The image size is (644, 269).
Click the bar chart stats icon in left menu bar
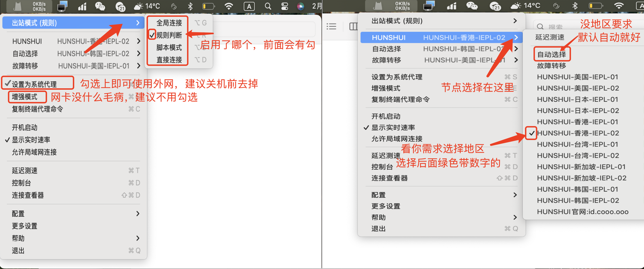(82, 6)
